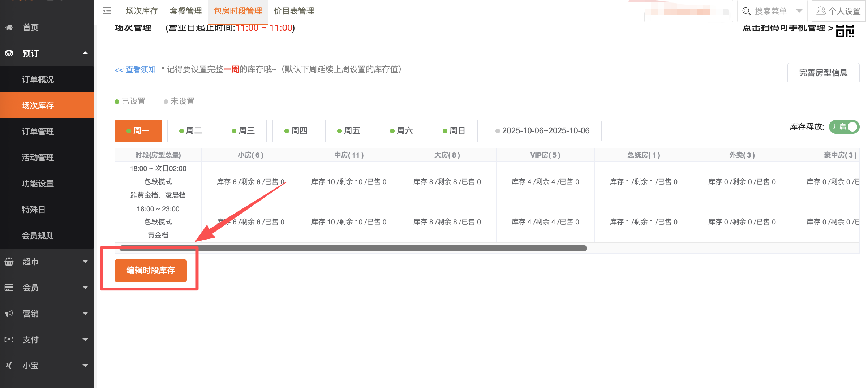Click the card icon beside 会员

[9, 288]
